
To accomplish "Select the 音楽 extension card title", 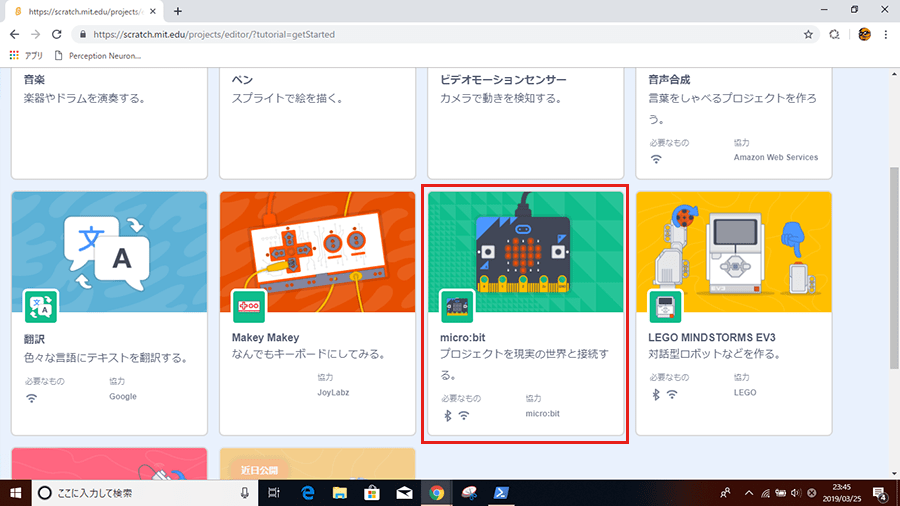I will coord(34,80).
